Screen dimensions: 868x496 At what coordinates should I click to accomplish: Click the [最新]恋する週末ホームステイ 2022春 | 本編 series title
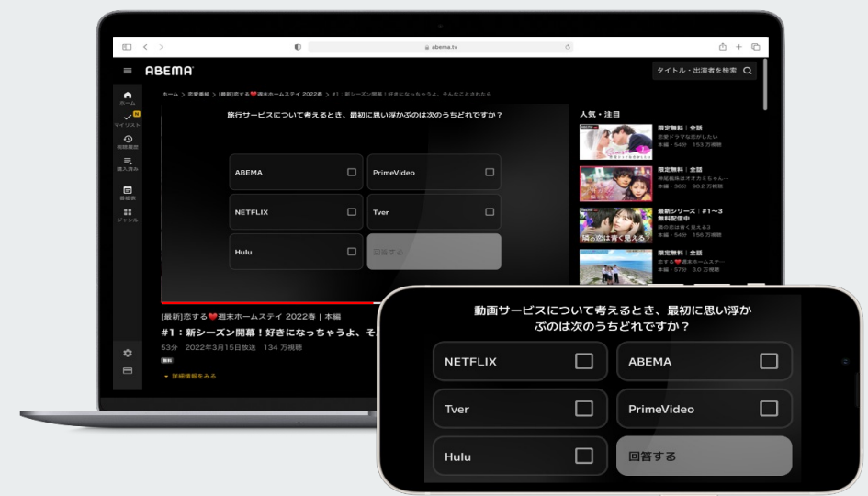click(x=251, y=317)
